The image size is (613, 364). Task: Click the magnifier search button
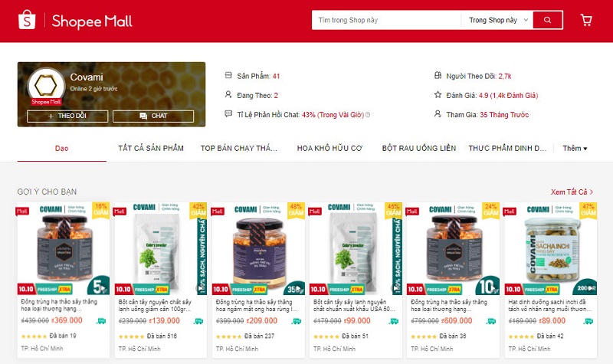pyautogui.click(x=548, y=20)
